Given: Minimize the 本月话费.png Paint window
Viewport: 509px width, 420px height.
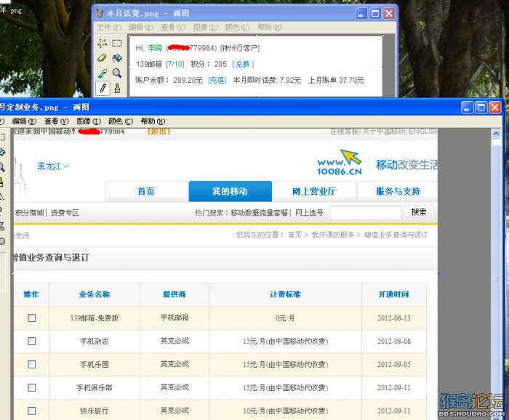Looking at the screenshot, I should coord(361,14).
